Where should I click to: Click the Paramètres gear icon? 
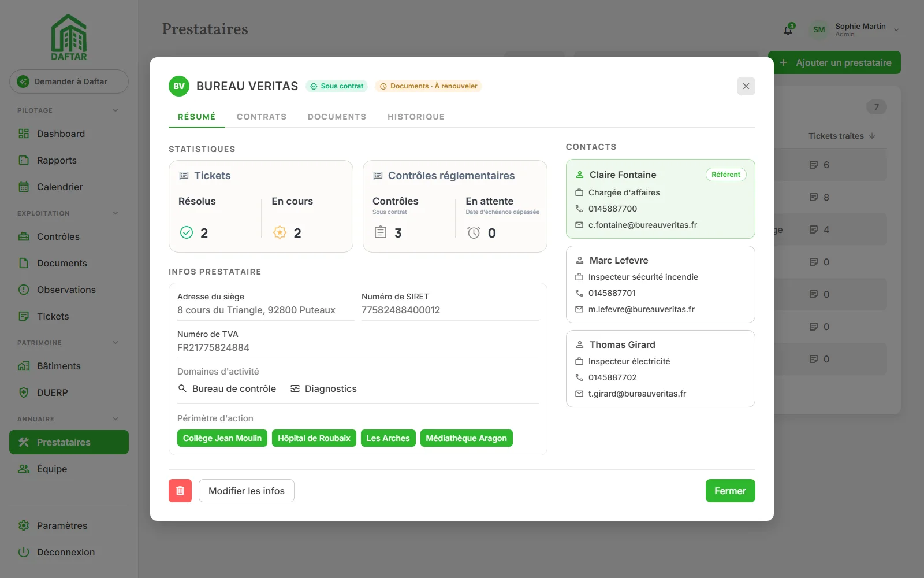click(x=24, y=525)
